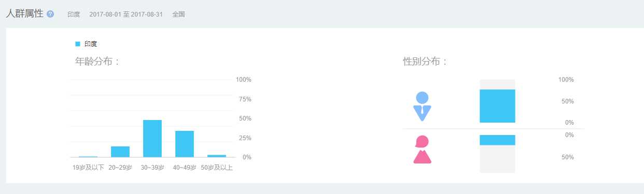
Task: Click the 印度 legend label
Action: [x=91, y=44]
